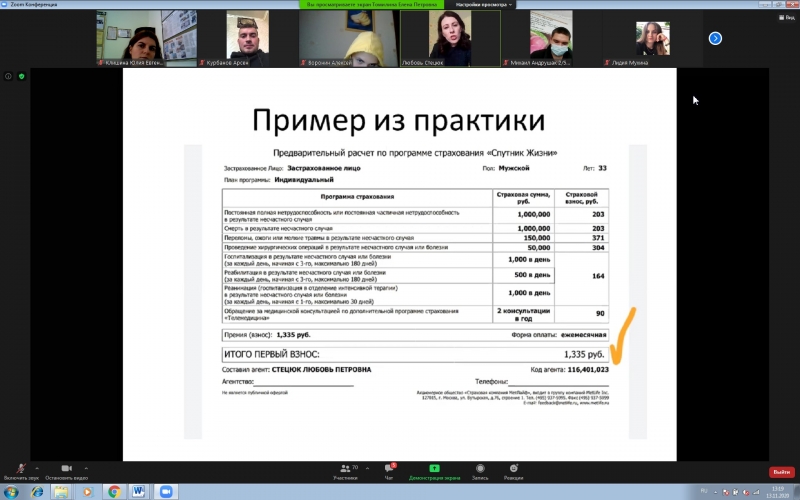Launch Internet Explorer from taskbar
The width and height of the screenshot is (800, 500).
tap(37, 492)
